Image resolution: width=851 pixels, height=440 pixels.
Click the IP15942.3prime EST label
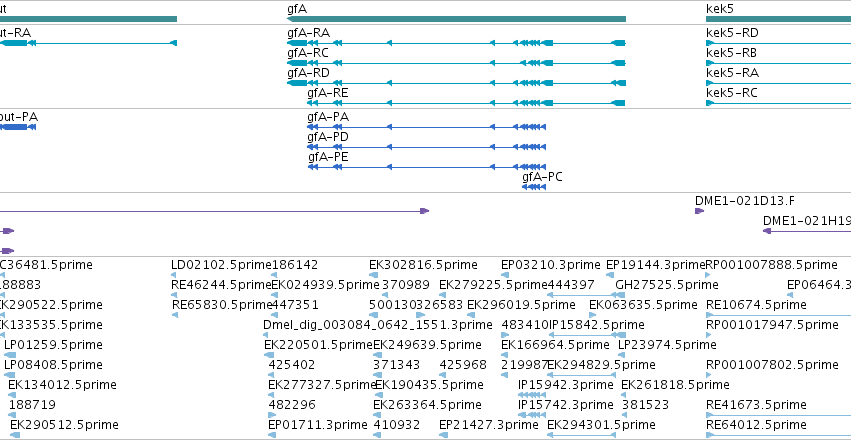click(566, 385)
